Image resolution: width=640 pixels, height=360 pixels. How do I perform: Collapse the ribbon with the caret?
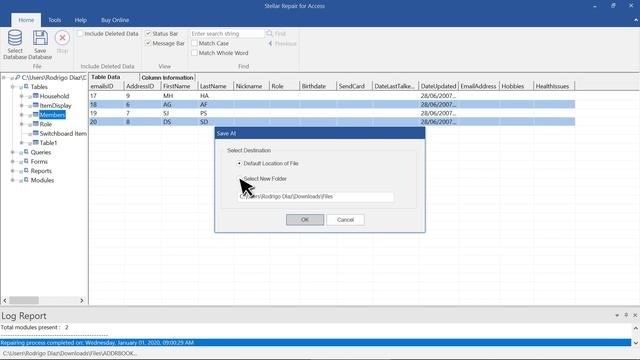(636, 20)
